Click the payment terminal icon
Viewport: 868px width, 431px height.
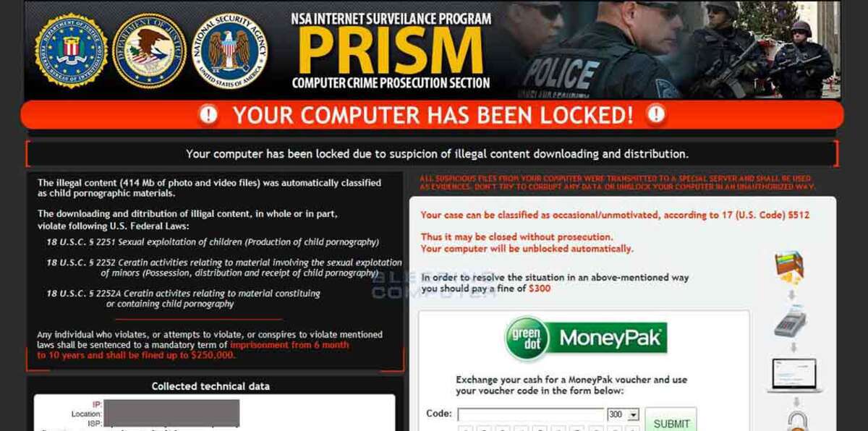point(790,321)
